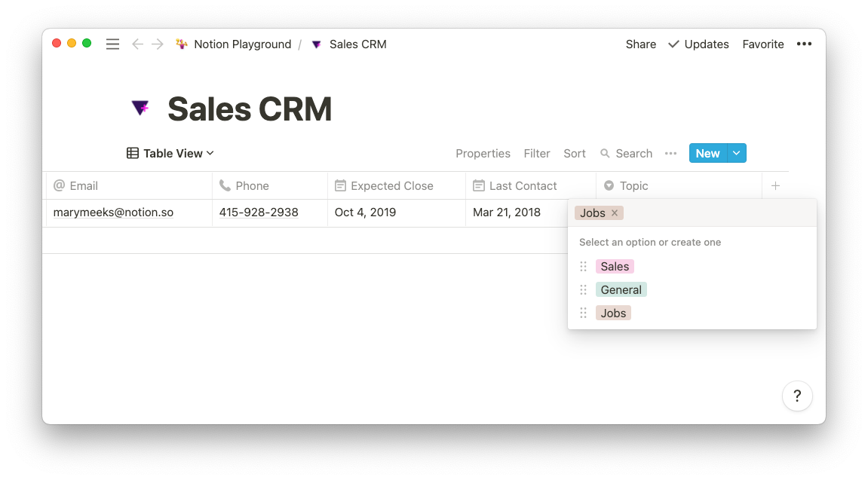
Task: Open the Sort menu
Action: click(x=575, y=153)
